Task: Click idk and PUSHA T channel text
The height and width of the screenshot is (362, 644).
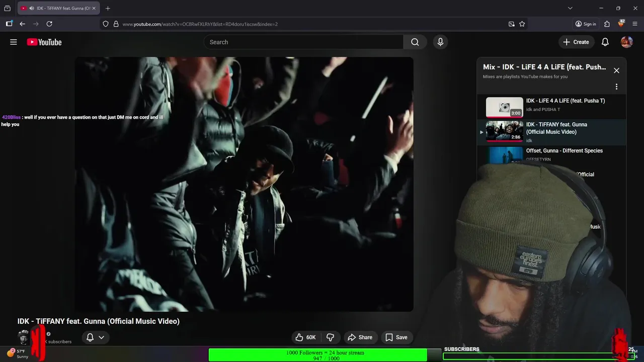Action: click(x=543, y=110)
